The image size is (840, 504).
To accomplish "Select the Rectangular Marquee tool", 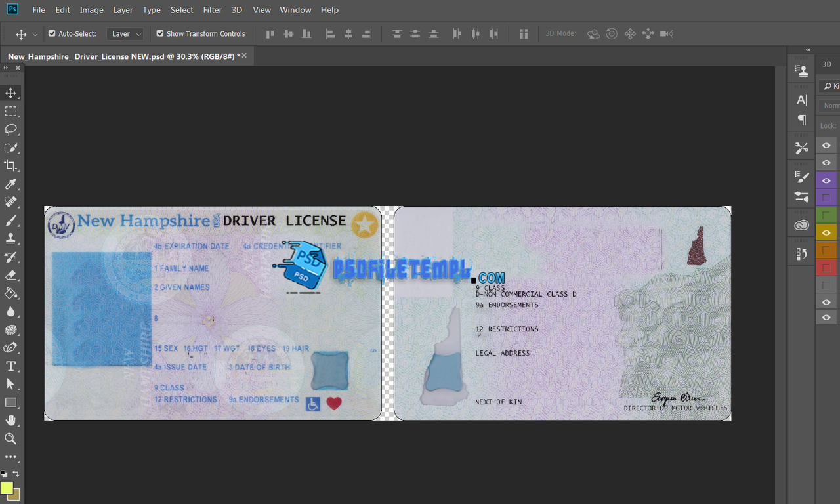I will coord(10,111).
